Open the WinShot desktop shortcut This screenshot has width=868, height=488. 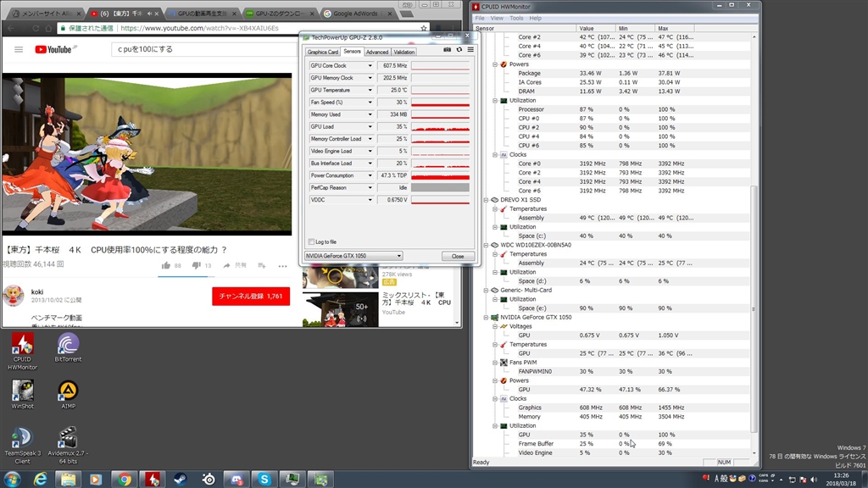pyautogui.click(x=22, y=395)
